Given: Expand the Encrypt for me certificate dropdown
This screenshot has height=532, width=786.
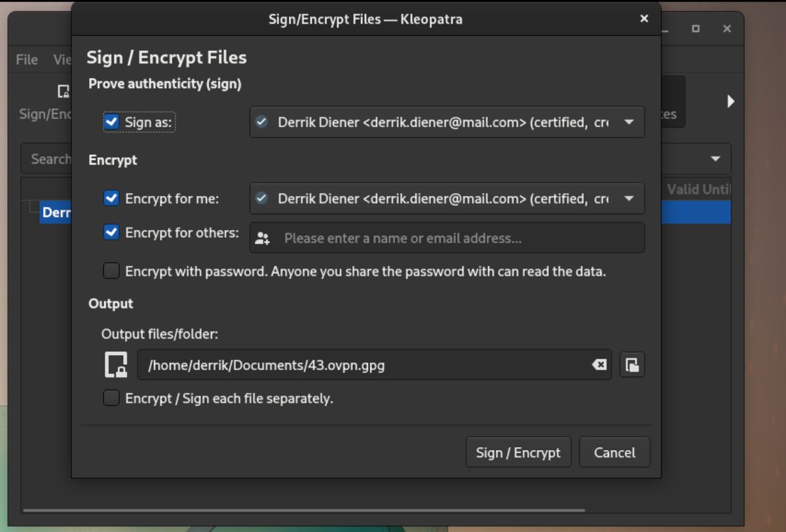Looking at the screenshot, I should (x=629, y=199).
